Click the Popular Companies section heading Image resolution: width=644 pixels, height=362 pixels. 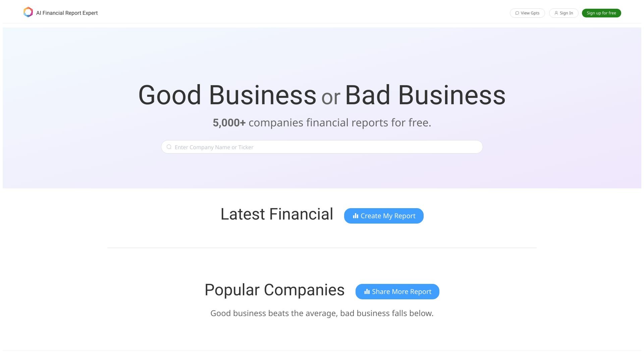tap(274, 290)
